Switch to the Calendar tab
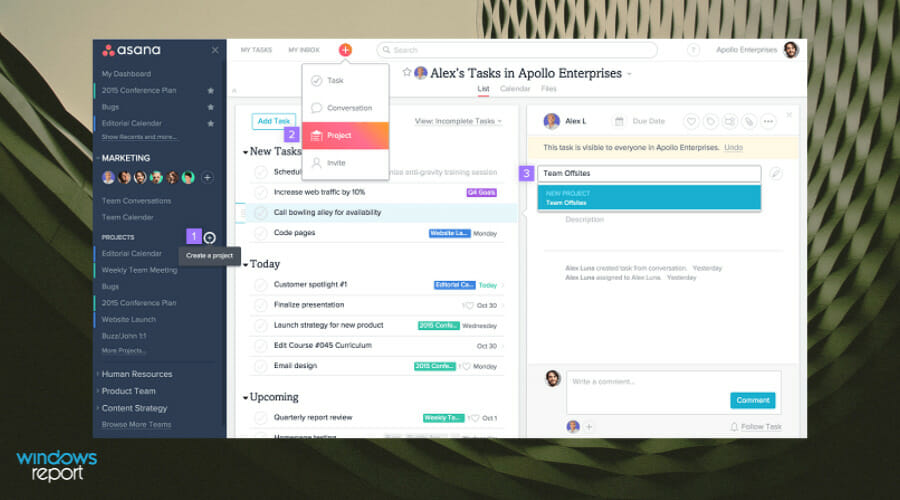This screenshot has width=900, height=500. pyautogui.click(x=515, y=89)
